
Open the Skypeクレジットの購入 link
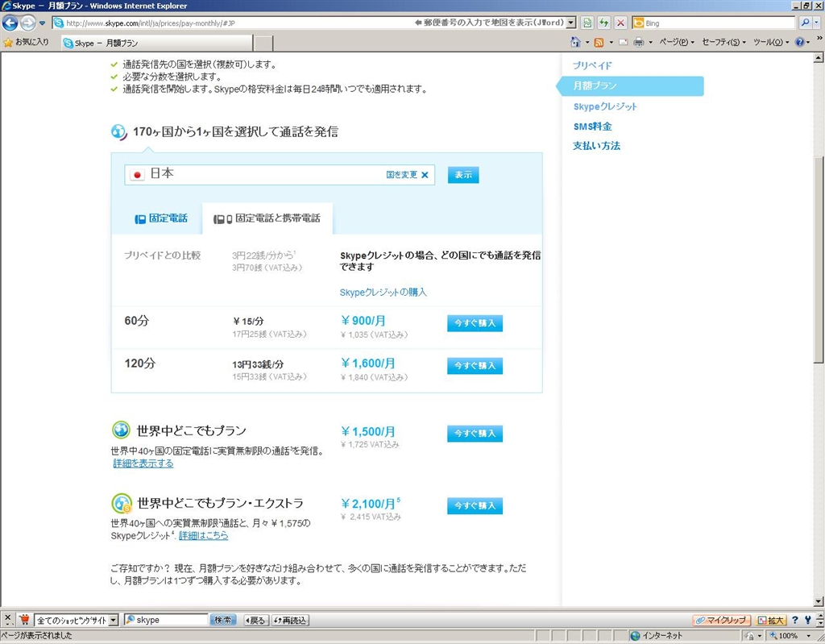[383, 292]
